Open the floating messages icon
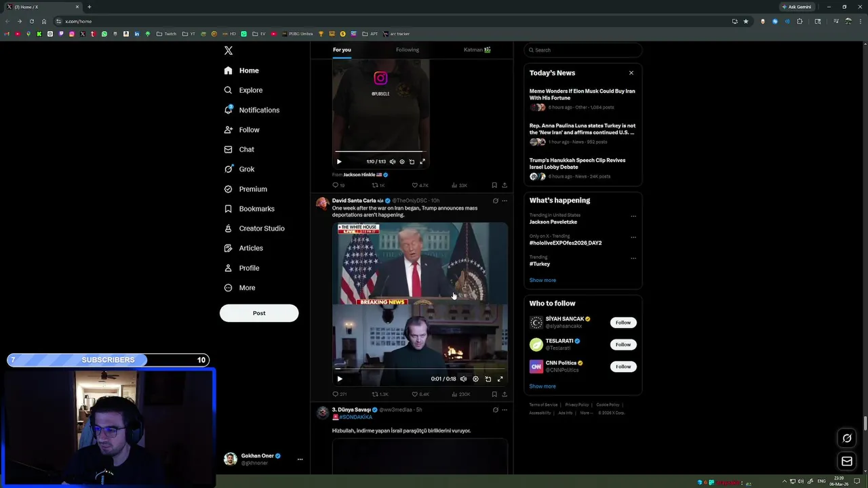The image size is (868, 488). click(847, 462)
